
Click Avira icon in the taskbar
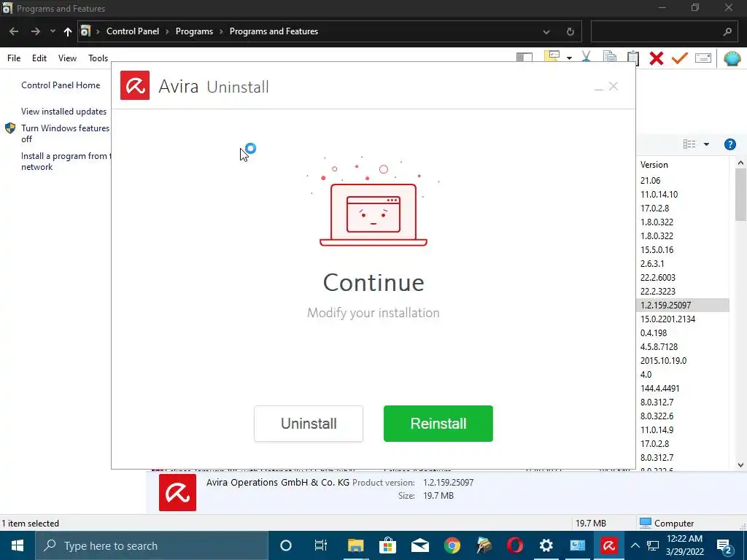coord(608,545)
